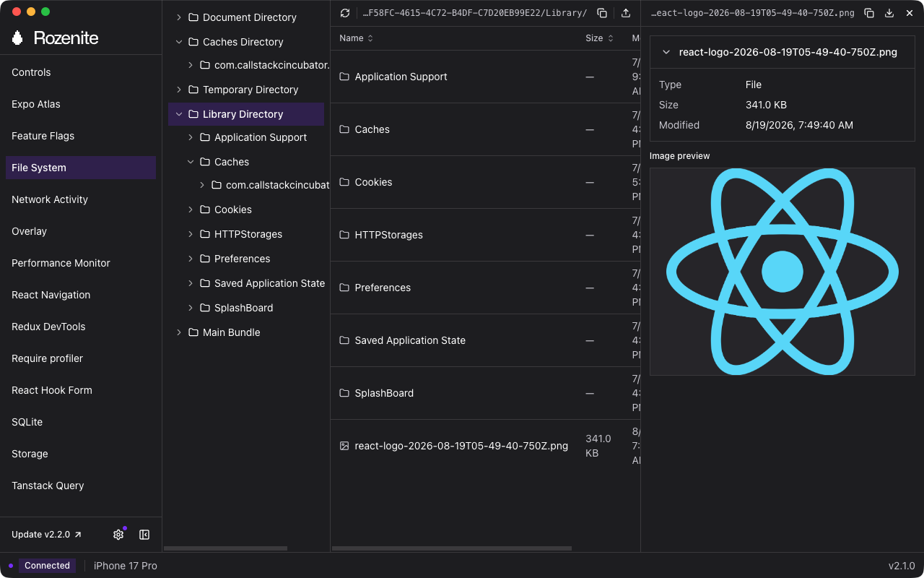Open Feature Flags in sidebar
Screen dimensions: 924x578
coord(81,136)
